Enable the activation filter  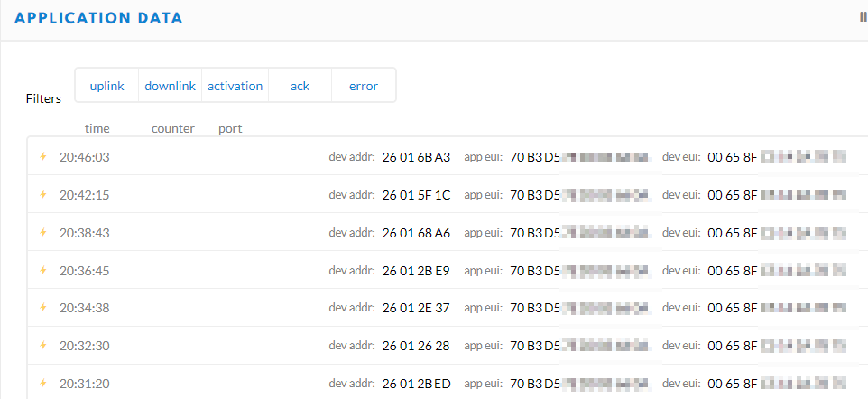click(x=235, y=86)
